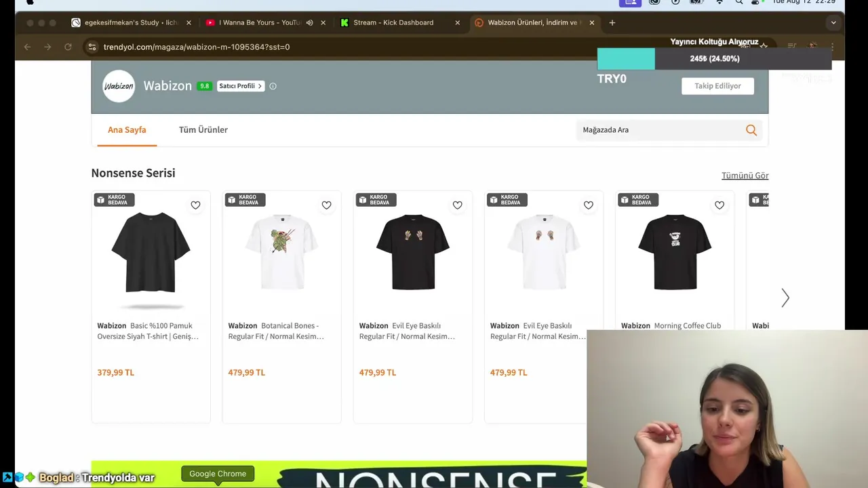868x488 pixels.
Task: Click the 379,99 TL price
Action: tap(115, 372)
